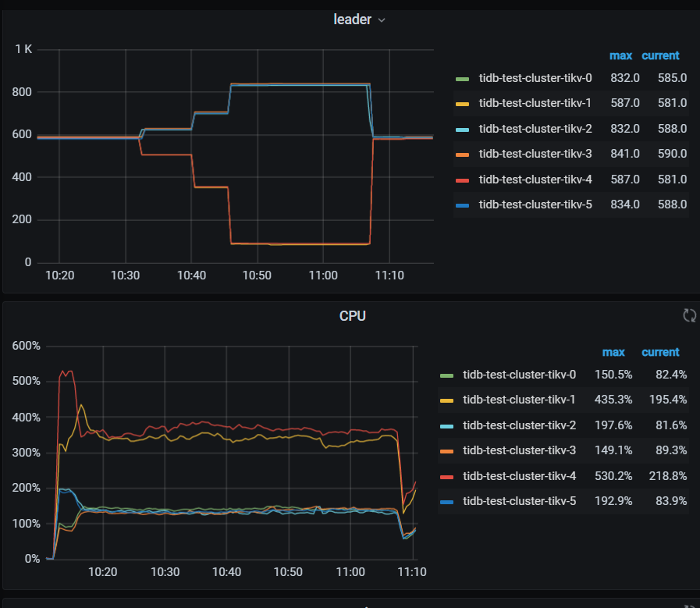Toggle tidb-test-cluster-tikv-1 series in CPU legend
700x608 pixels.
coord(519,400)
